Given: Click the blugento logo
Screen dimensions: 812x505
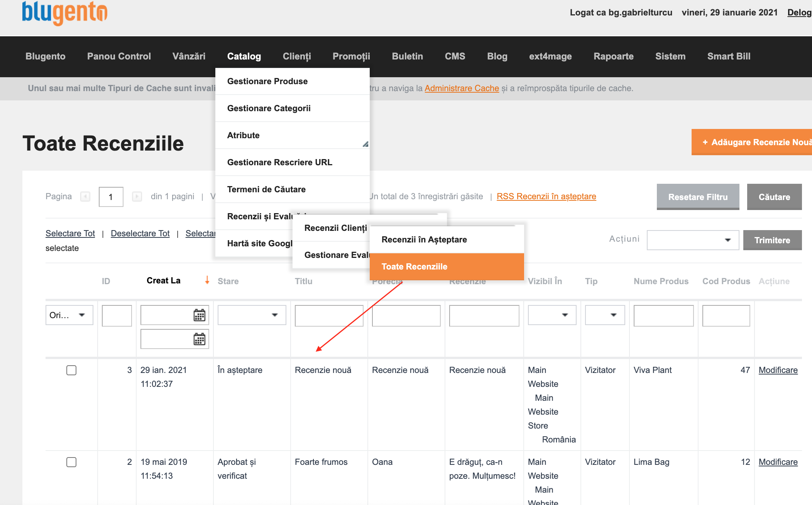Looking at the screenshot, I should (65, 13).
